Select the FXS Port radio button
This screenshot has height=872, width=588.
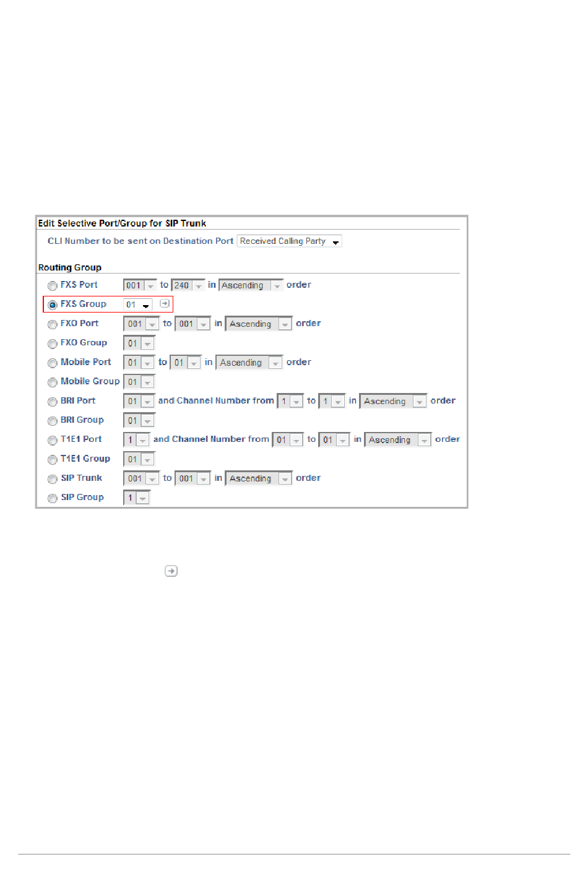pyautogui.click(x=53, y=286)
